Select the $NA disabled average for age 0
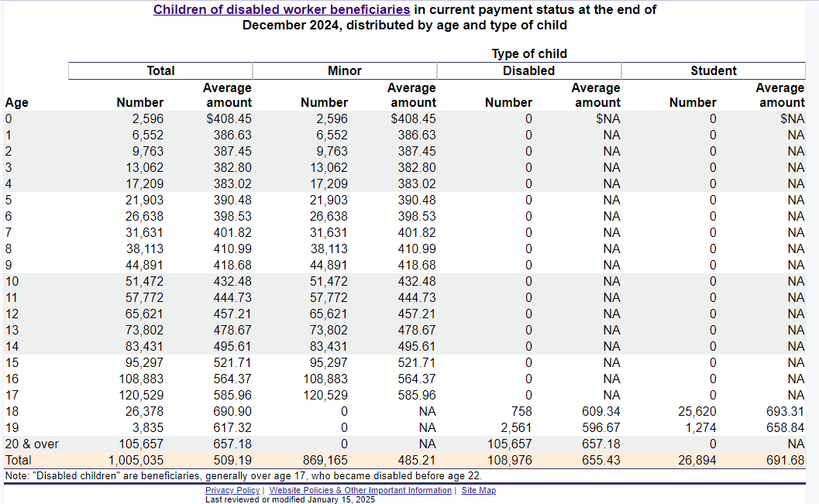The height and width of the screenshot is (504, 819). (608, 119)
